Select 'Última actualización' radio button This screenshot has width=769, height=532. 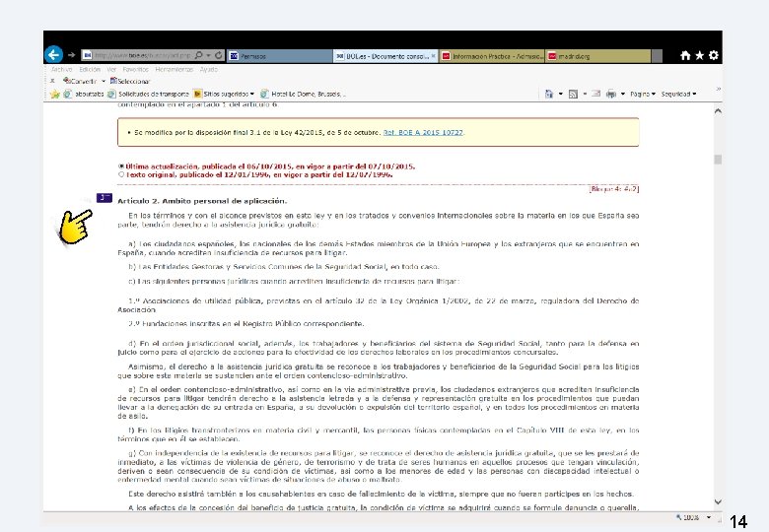[x=121, y=166]
